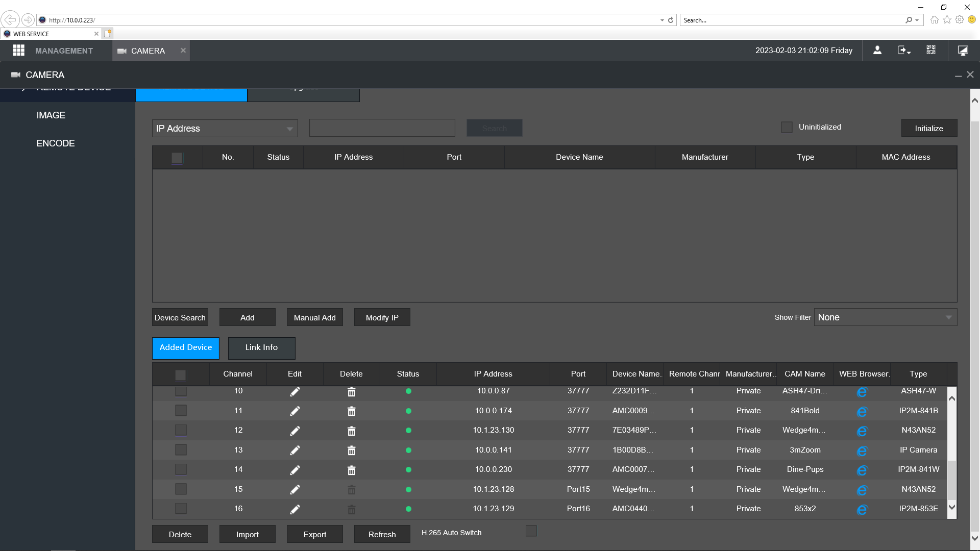
Task: Edit channel 14 with pencil icon
Action: coord(295,470)
